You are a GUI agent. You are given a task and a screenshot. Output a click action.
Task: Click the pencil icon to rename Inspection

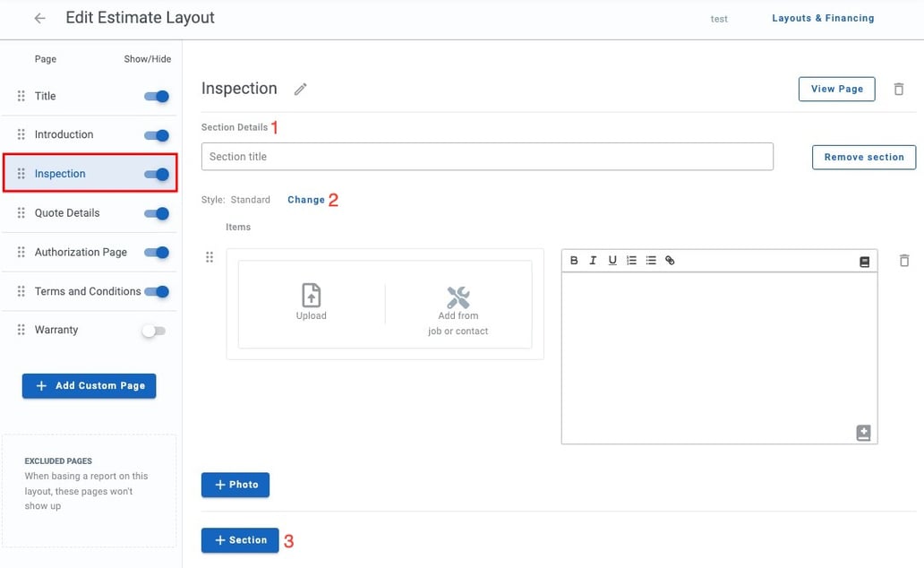[x=300, y=89]
